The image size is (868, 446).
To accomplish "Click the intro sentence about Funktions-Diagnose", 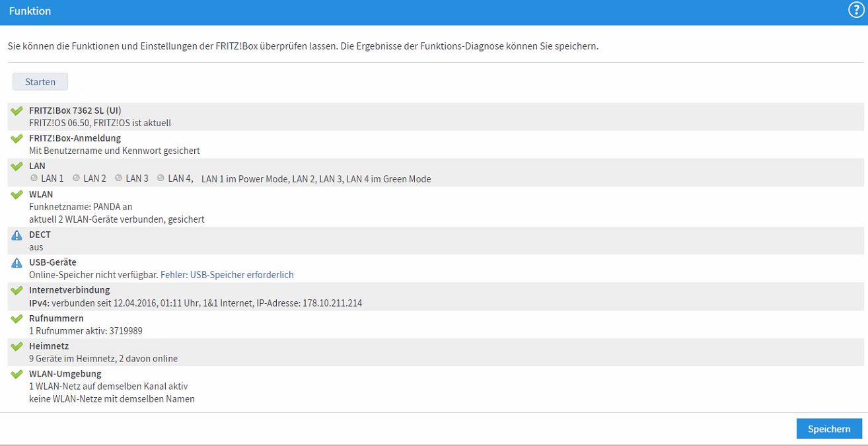I will pyautogui.click(x=303, y=47).
